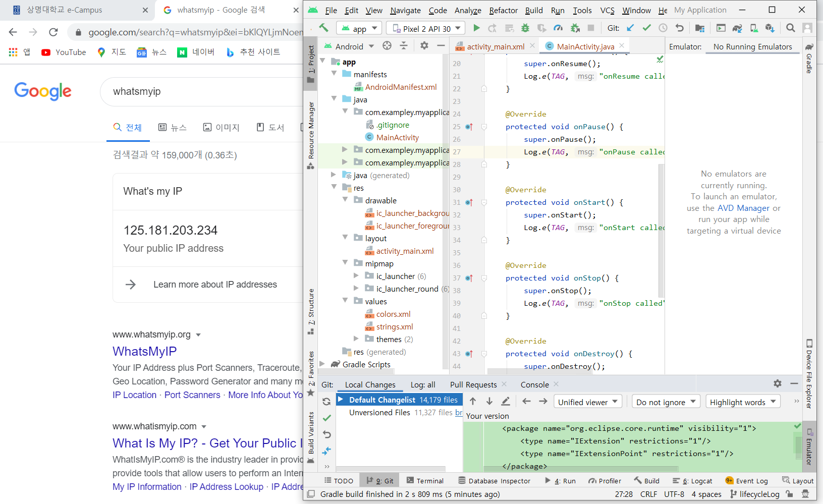Open the WhatsMyIP search result link
Viewport: 823px width, 504px height.
[144, 351]
